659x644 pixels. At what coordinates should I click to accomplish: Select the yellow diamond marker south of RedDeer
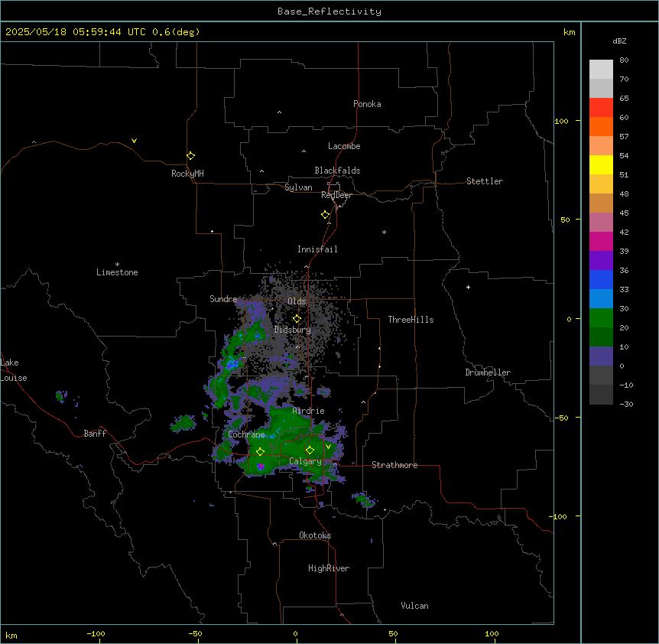click(x=325, y=214)
